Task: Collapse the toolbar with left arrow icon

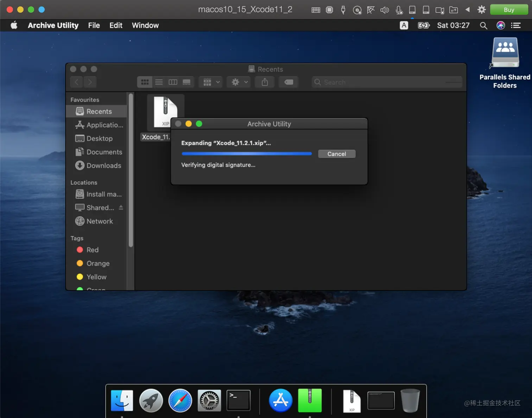Action: point(468,10)
